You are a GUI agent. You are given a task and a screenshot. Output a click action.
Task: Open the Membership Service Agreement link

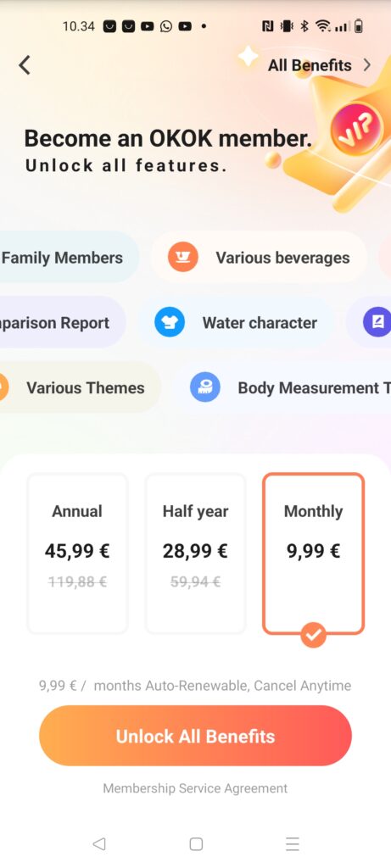coord(195,788)
